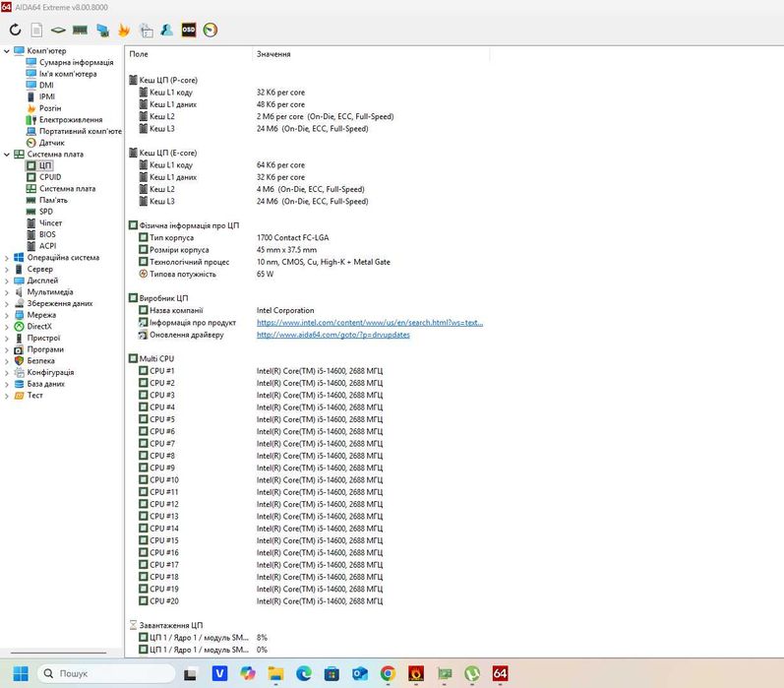Expand the Мультимедіа tree node

point(7,292)
